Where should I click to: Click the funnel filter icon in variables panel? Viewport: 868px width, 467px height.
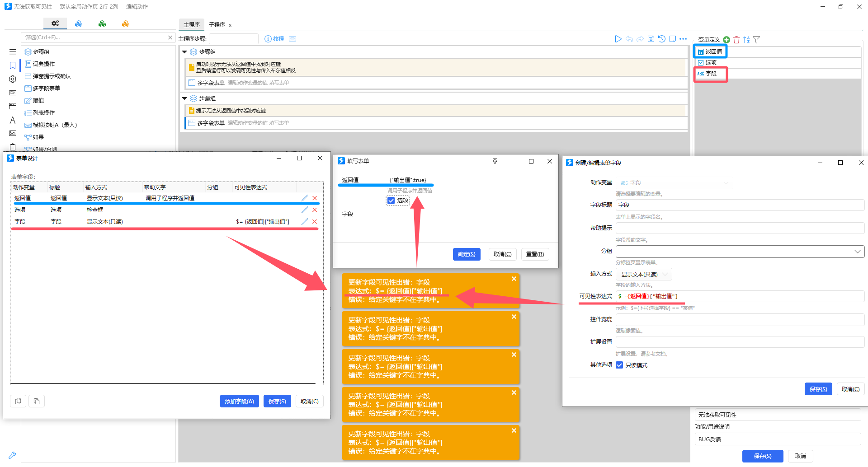click(x=756, y=40)
